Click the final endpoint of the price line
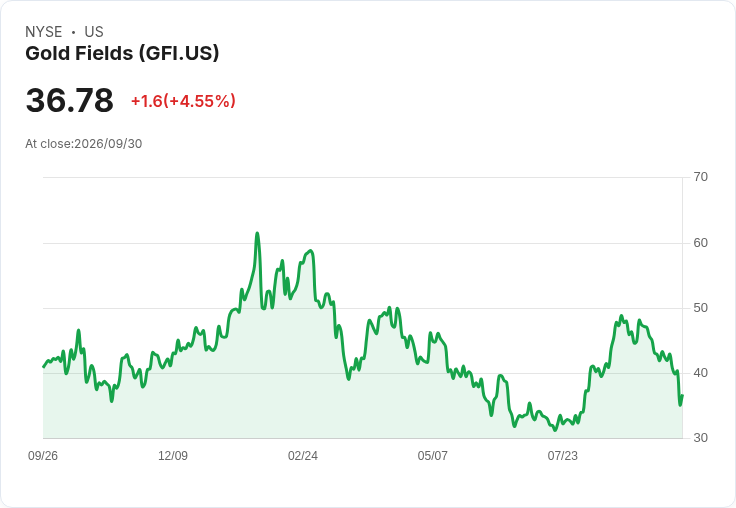The height and width of the screenshot is (508, 736). point(682,395)
